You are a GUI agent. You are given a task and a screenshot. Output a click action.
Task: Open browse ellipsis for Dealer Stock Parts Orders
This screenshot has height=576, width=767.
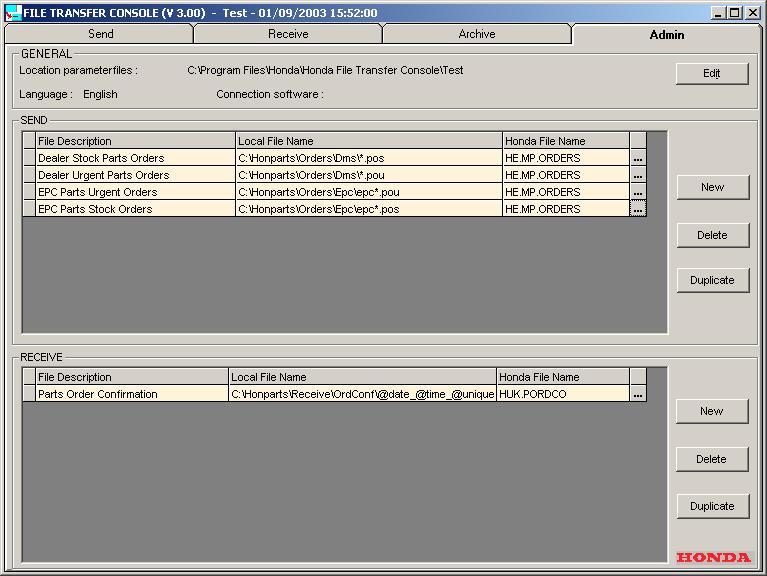pos(638,158)
